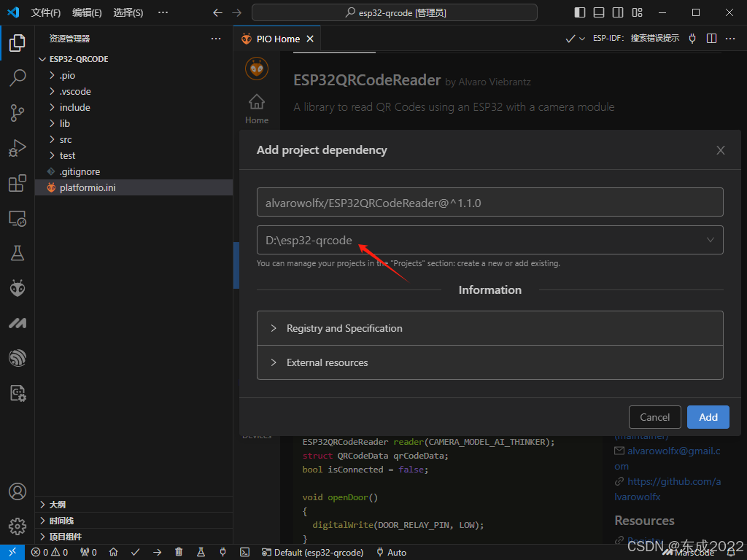Expand the 时间线 timeline section
The height and width of the screenshot is (560, 747).
click(x=133, y=521)
